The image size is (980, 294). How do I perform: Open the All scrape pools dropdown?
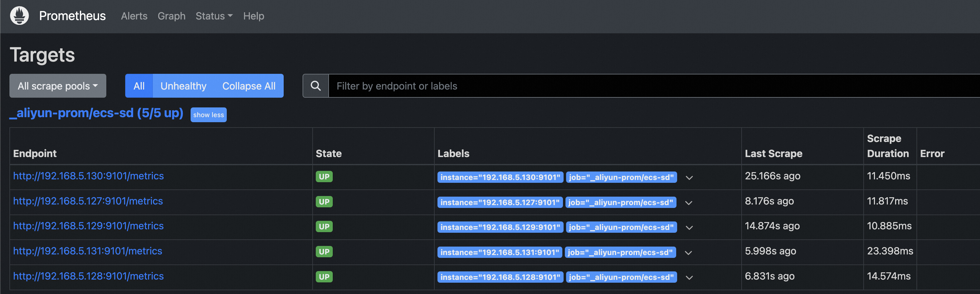(x=58, y=86)
